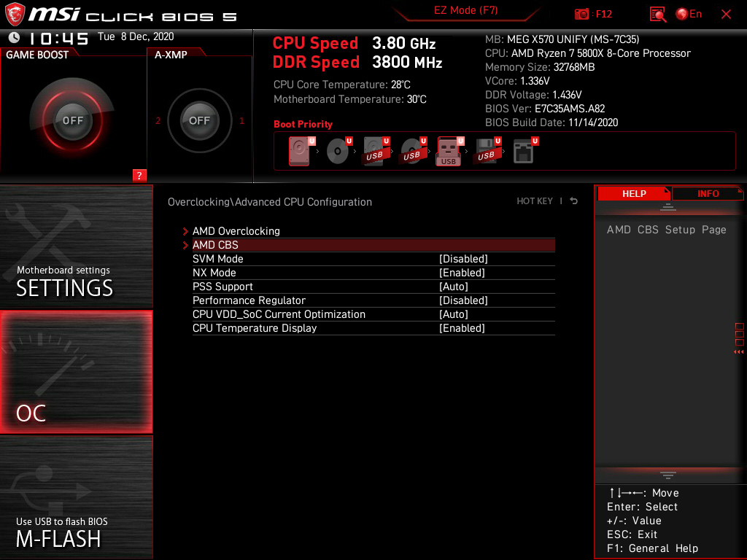Expand the AMD CBS submenu
The width and height of the screenshot is (747, 560).
pyautogui.click(x=373, y=245)
